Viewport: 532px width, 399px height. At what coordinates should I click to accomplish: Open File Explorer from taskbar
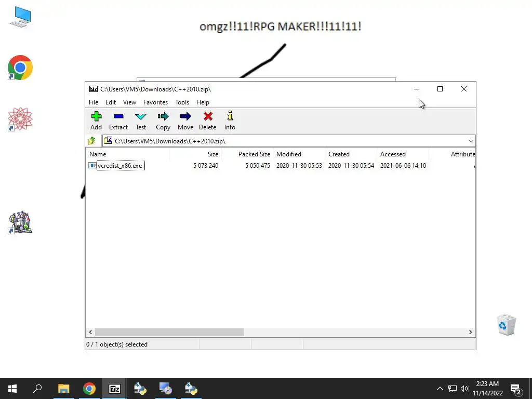pyautogui.click(x=63, y=389)
